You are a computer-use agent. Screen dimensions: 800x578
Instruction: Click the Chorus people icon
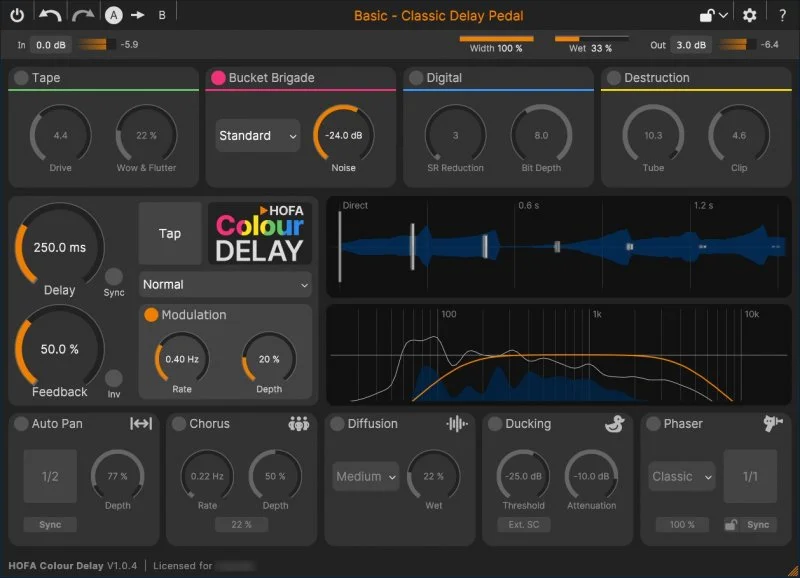298,423
